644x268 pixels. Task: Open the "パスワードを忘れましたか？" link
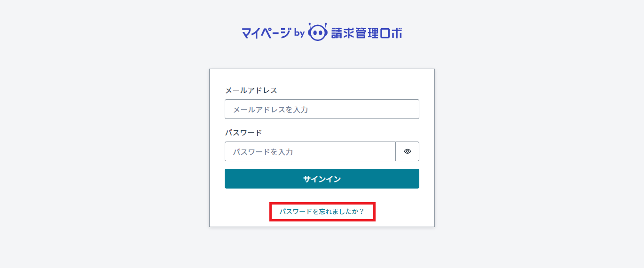pyautogui.click(x=322, y=212)
